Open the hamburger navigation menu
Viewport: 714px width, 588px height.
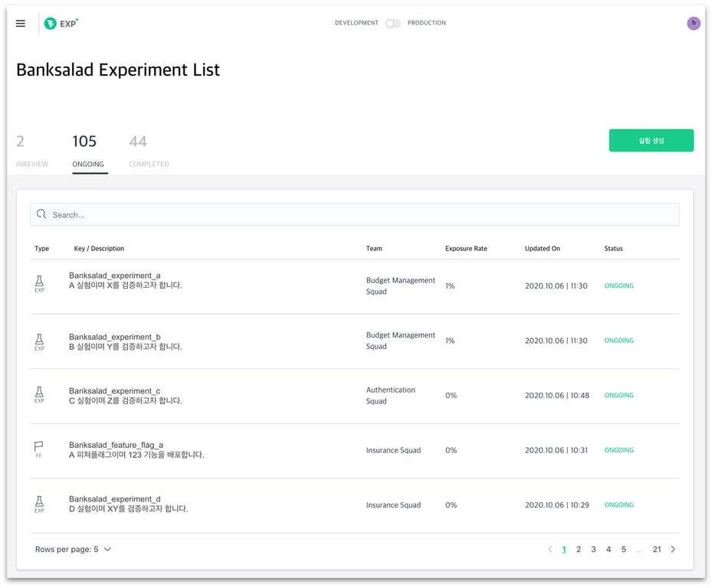[x=21, y=24]
